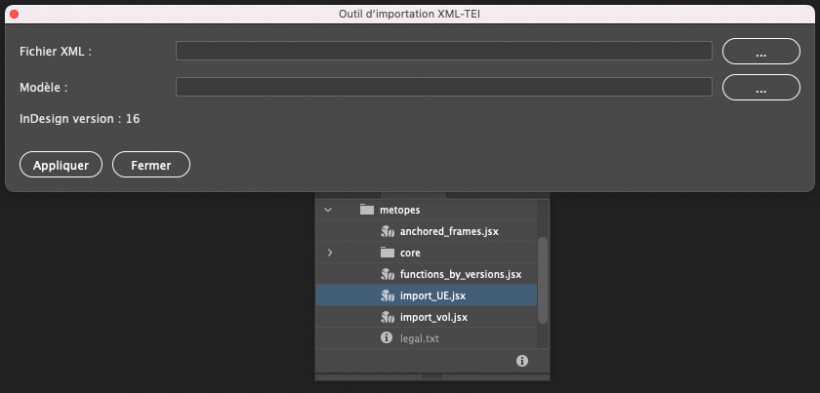Select the core folder row
The width and height of the screenshot is (820, 393).
click(x=426, y=253)
